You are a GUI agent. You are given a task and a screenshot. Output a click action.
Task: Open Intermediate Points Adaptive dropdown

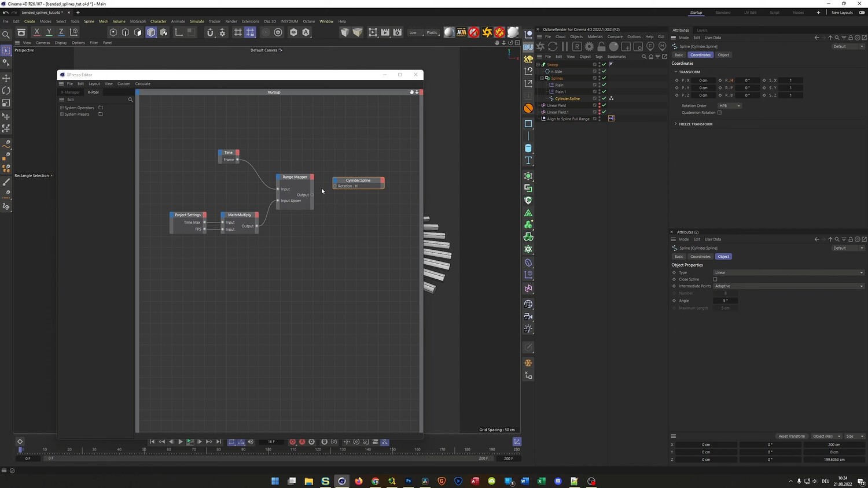[x=789, y=286]
